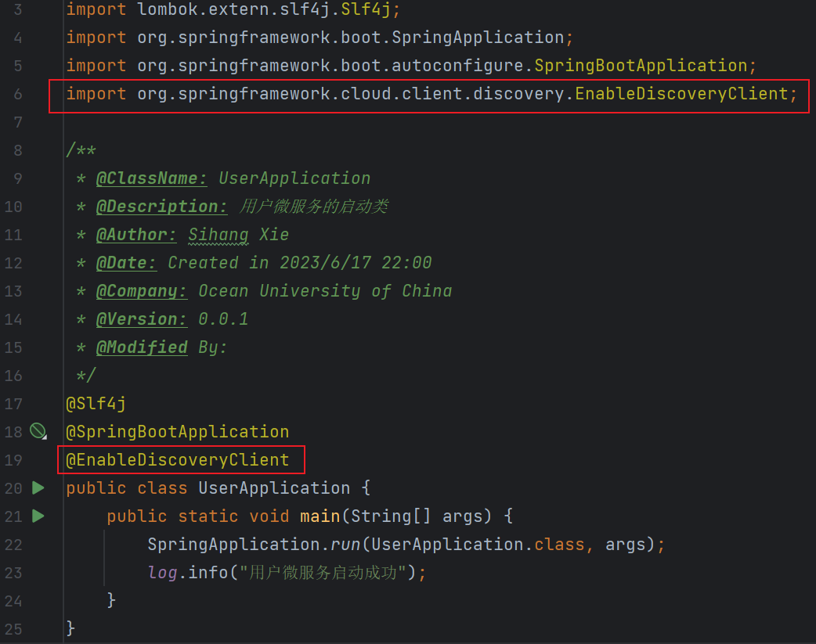Image resolution: width=816 pixels, height=644 pixels.
Task: Open the @Date Javadoc link
Action: pos(125,262)
